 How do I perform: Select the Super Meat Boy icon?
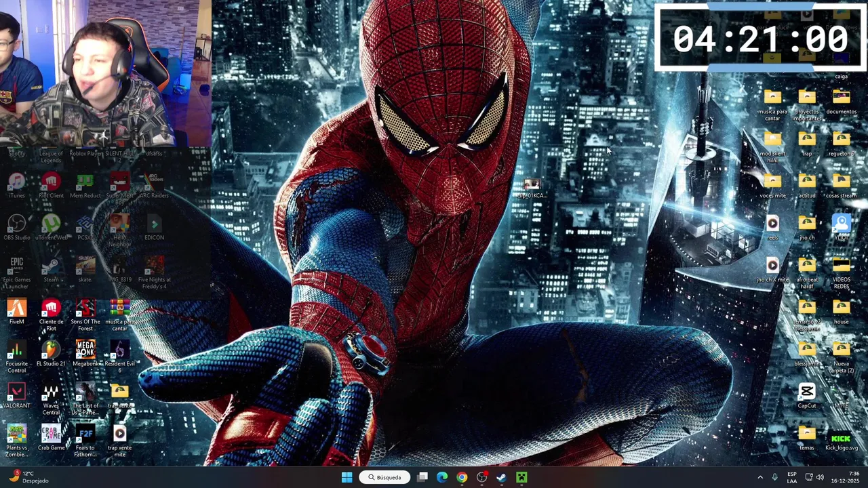[x=119, y=189]
